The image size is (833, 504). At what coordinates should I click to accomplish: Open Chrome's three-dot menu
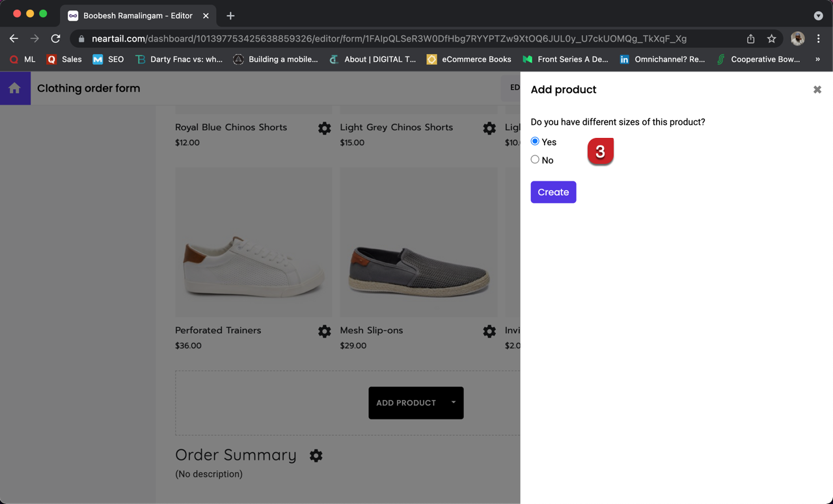tap(818, 39)
